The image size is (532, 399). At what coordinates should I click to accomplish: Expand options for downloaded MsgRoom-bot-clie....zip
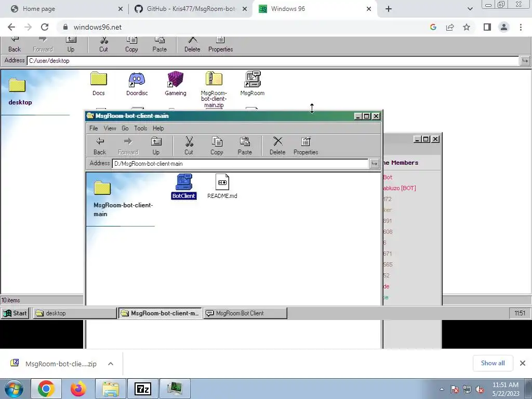coord(111,364)
